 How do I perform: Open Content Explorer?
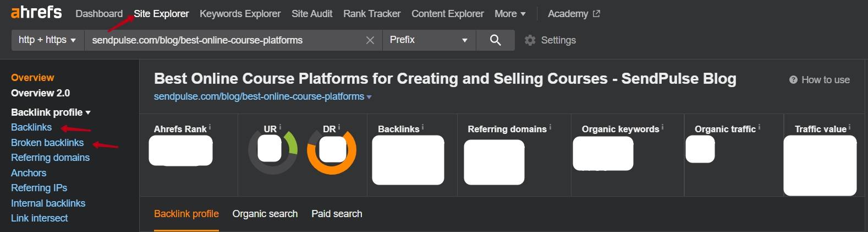click(x=448, y=14)
